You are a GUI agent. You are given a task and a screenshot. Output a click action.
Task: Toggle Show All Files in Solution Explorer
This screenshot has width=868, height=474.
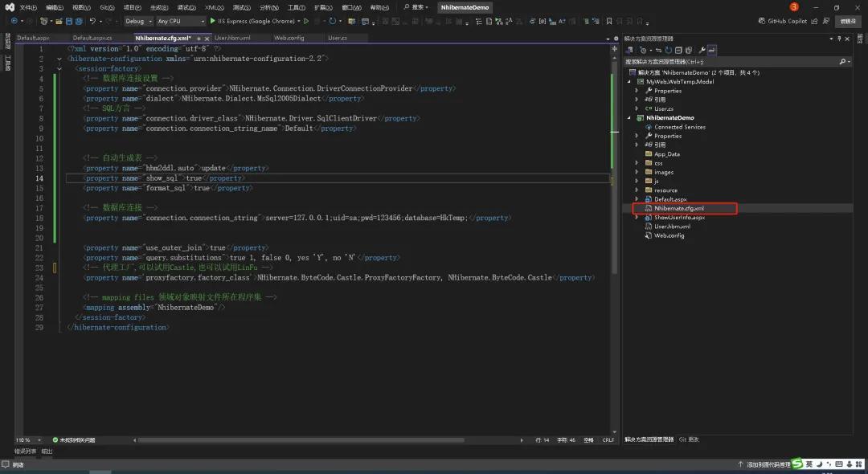689,50
